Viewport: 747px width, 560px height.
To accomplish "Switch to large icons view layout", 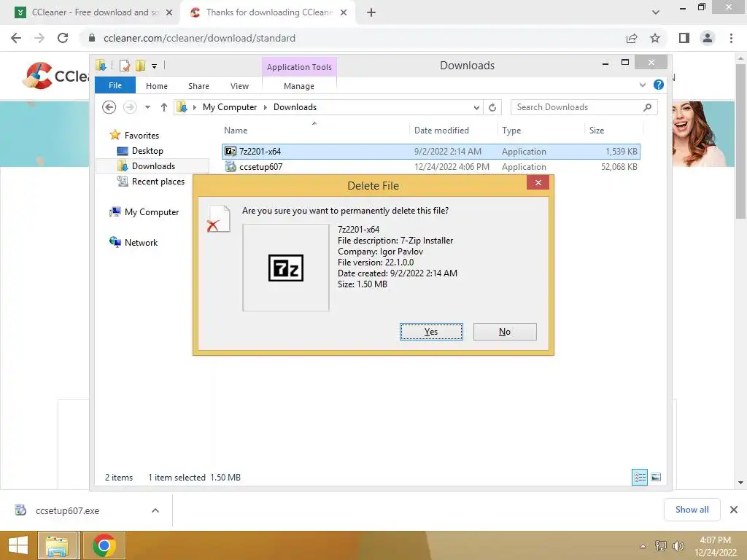I will (x=656, y=477).
